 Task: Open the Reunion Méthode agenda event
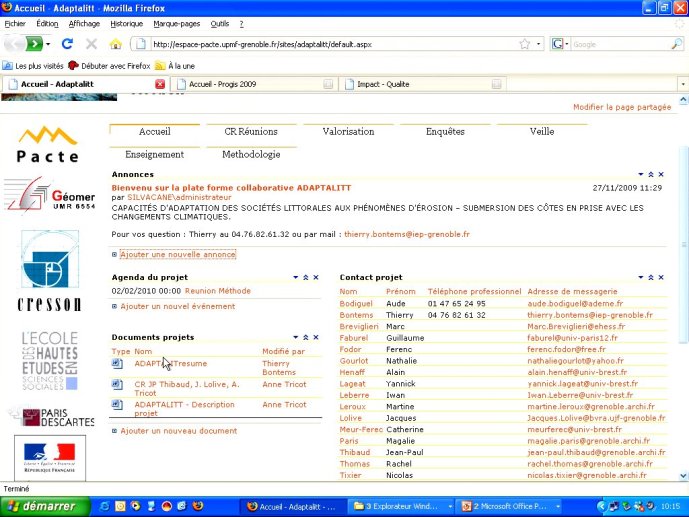pyautogui.click(x=218, y=291)
